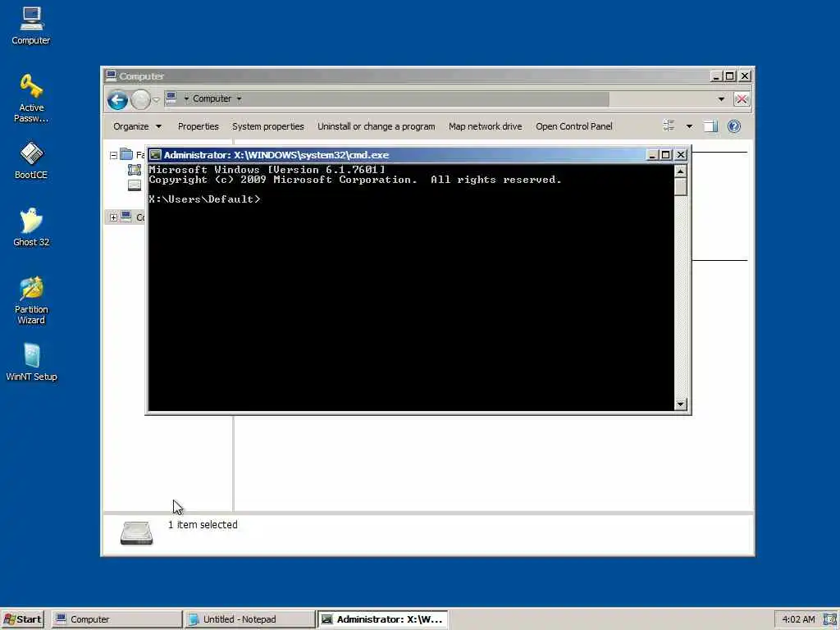Launch Active Password Changer desktop icon
This screenshot has width=840, height=630.
[31, 98]
